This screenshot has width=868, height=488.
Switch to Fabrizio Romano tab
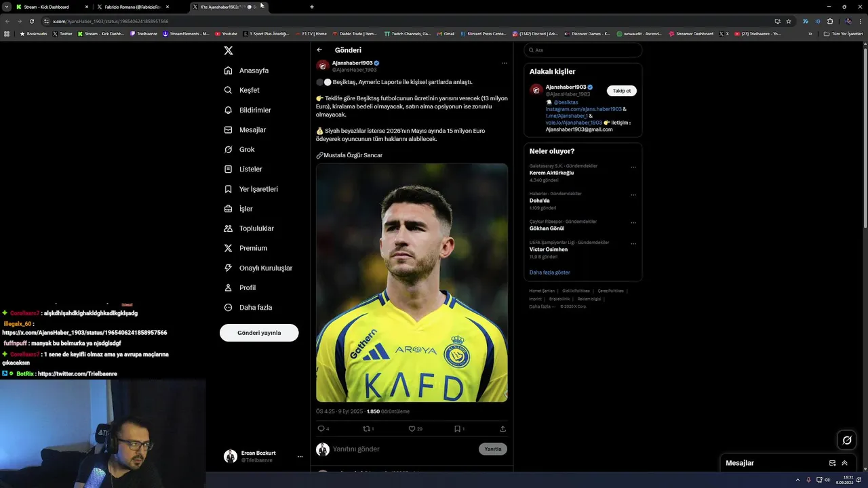[x=132, y=7]
